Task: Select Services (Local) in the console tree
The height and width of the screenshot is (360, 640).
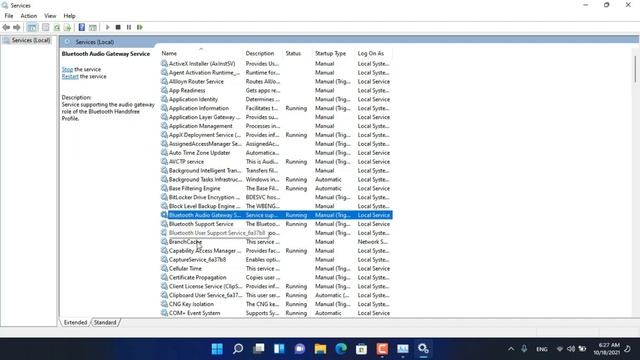Action: 31,40
